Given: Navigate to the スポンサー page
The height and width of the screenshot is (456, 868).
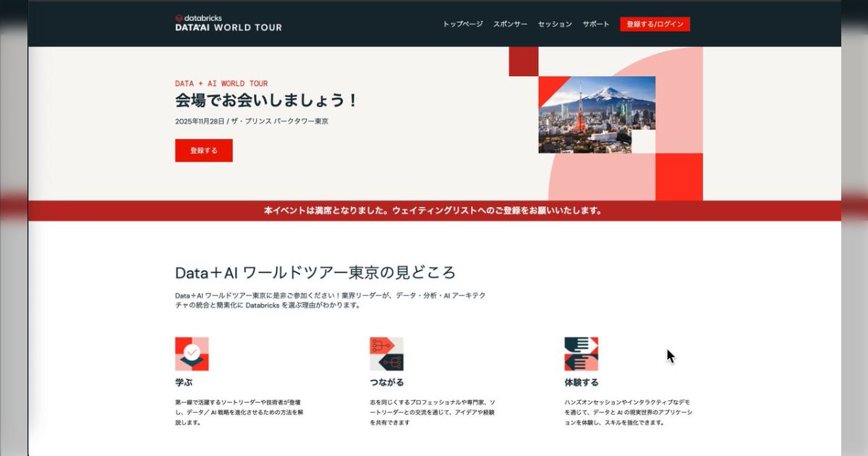Looking at the screenshot, I should [510, 23].
